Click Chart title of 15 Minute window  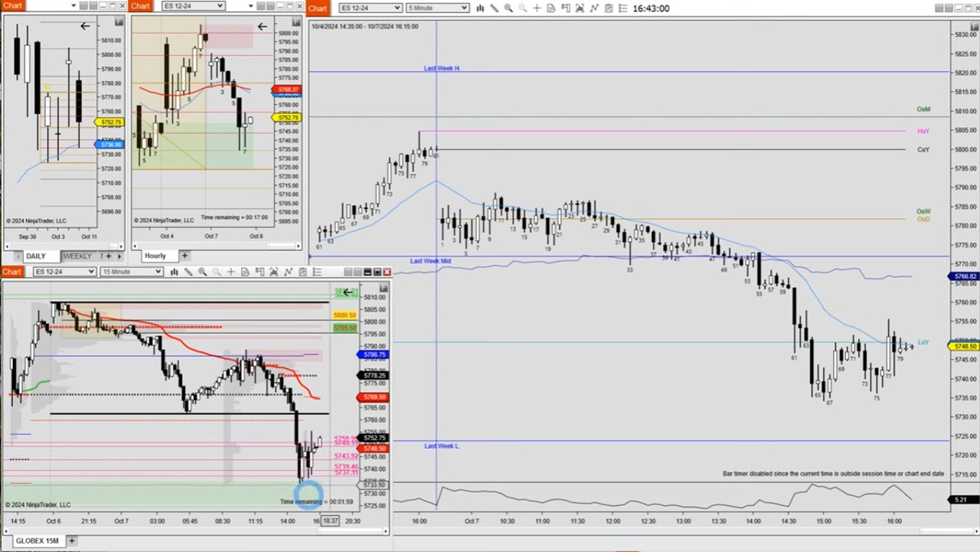pyautogui.click(x=11, y=272)
